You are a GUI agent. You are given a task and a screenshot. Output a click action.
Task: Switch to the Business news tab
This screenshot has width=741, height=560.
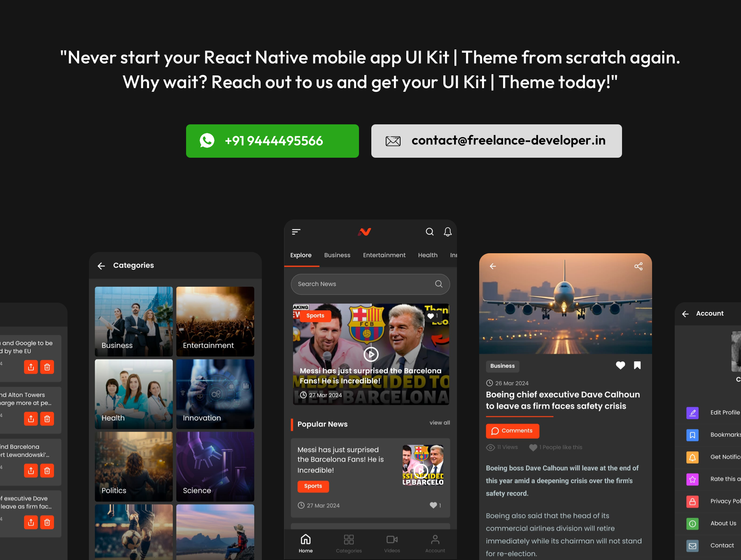pyautogui.click(x=337, y=255)
